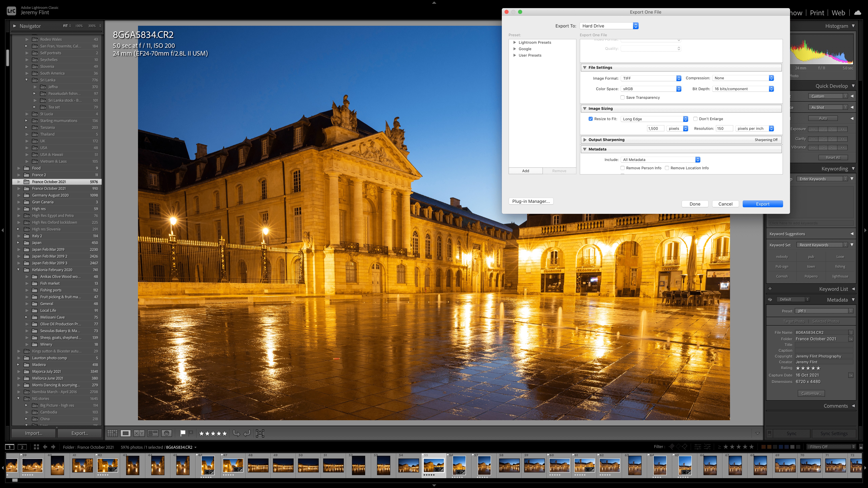Image resolution: width=868 pixels, height=488 pixels.
Task: Open the Image Format dropdown
Action: (651, 78)
